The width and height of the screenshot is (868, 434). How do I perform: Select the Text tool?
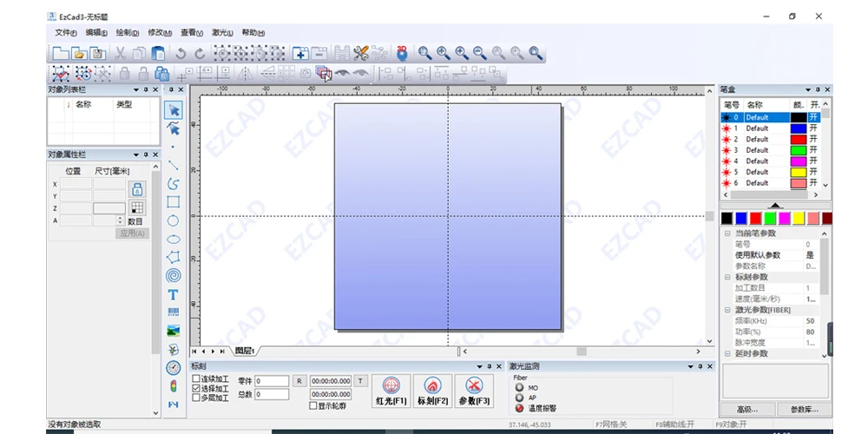174,294
